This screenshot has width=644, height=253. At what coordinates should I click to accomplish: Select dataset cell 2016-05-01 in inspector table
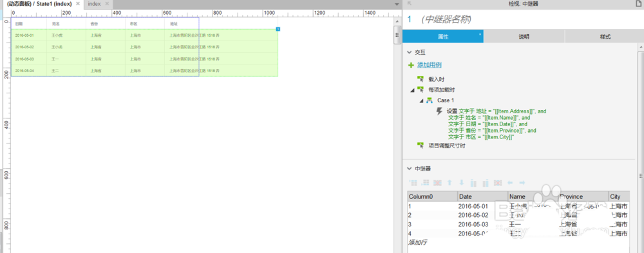482,206
